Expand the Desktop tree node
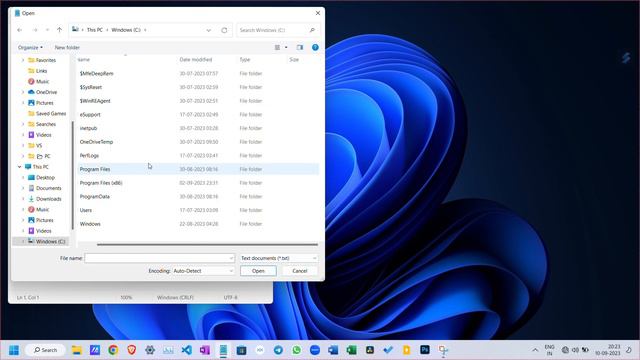 click(23, 178)
